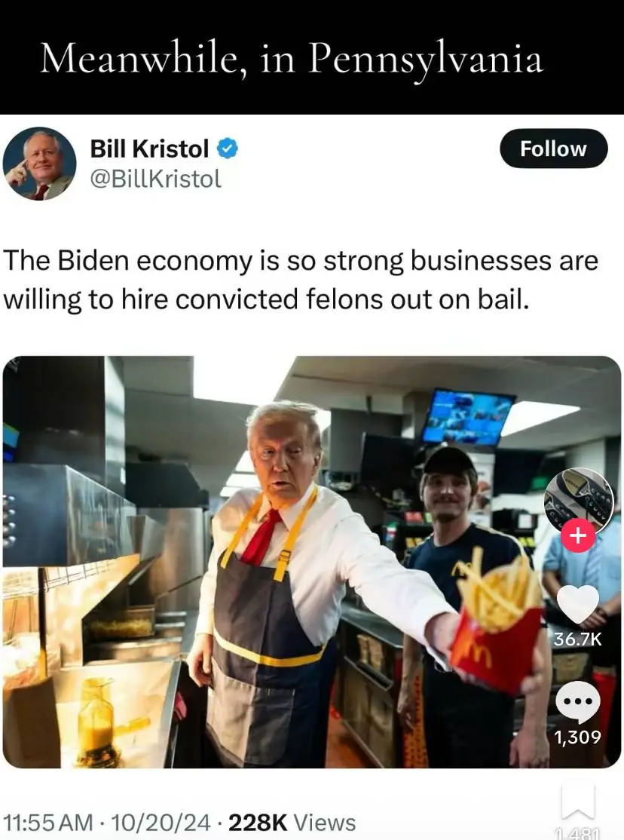The image size is (624, 840).
Task: Click the black Follow button
Action: click(x=553, y=149)
